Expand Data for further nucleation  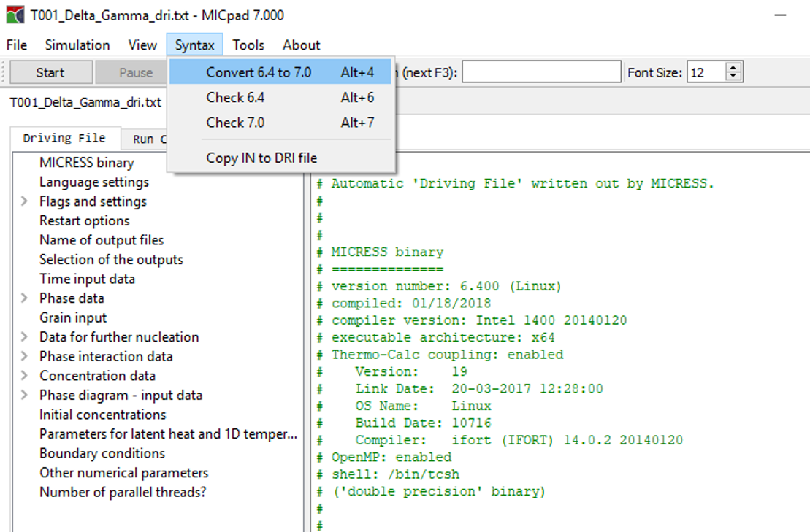[25, 337]
